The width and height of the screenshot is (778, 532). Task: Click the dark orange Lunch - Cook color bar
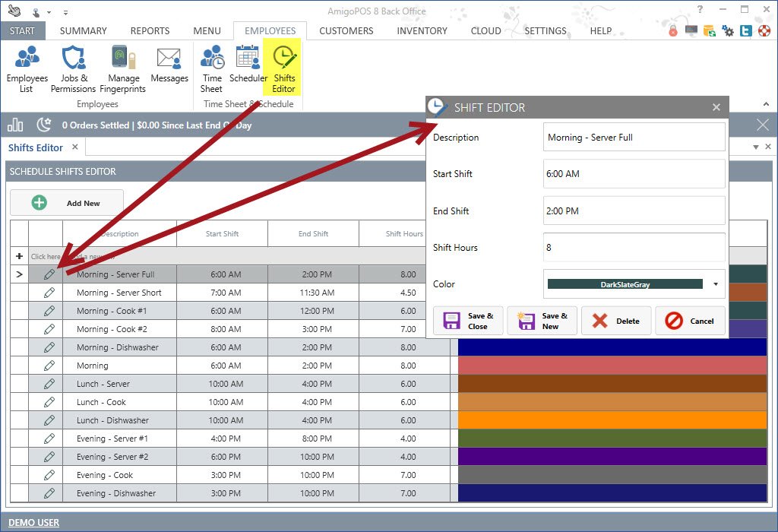tap(612, 402)
